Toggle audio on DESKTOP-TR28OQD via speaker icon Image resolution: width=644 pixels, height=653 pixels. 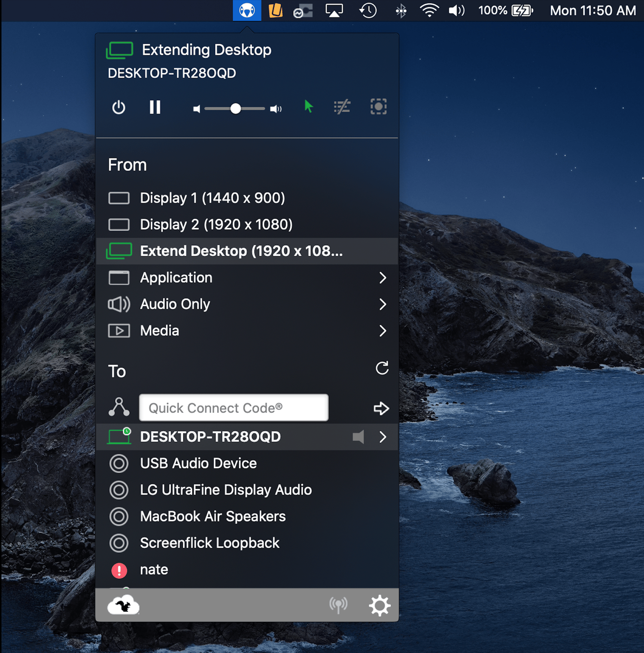[x=359, y=437]
